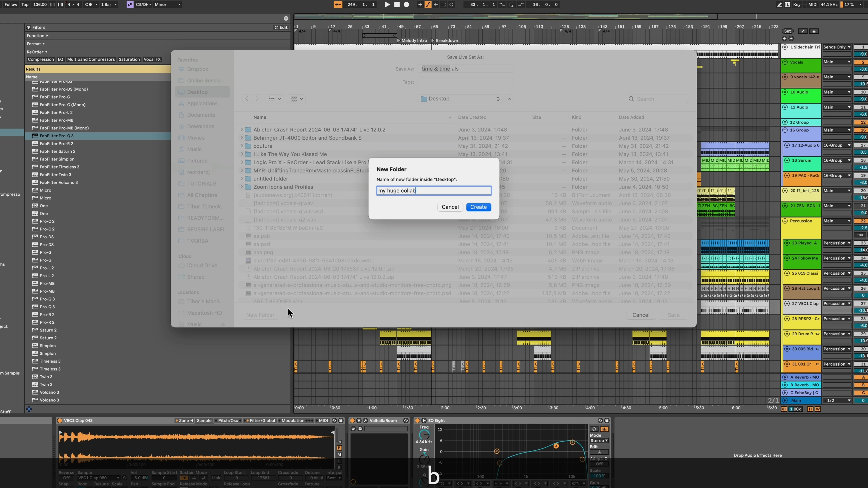This screenshot has height=488, width=868.
Task: Click Cancel in New Folder dialog
Action: click(450, 207)
